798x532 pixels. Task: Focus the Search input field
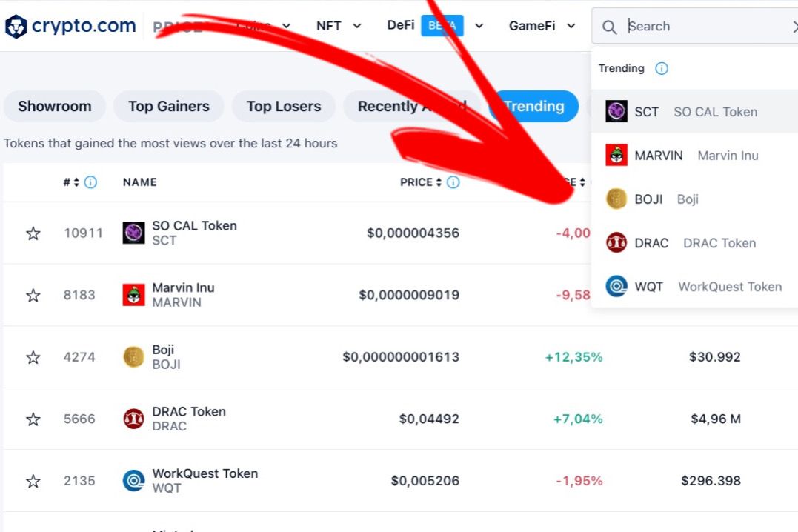tap(708, 26)
